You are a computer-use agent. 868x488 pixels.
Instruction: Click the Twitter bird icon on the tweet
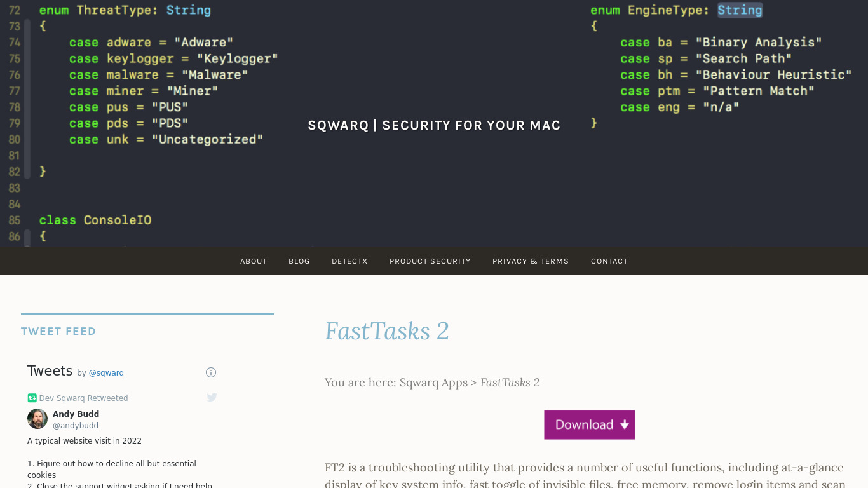click(x=212, y=398)
